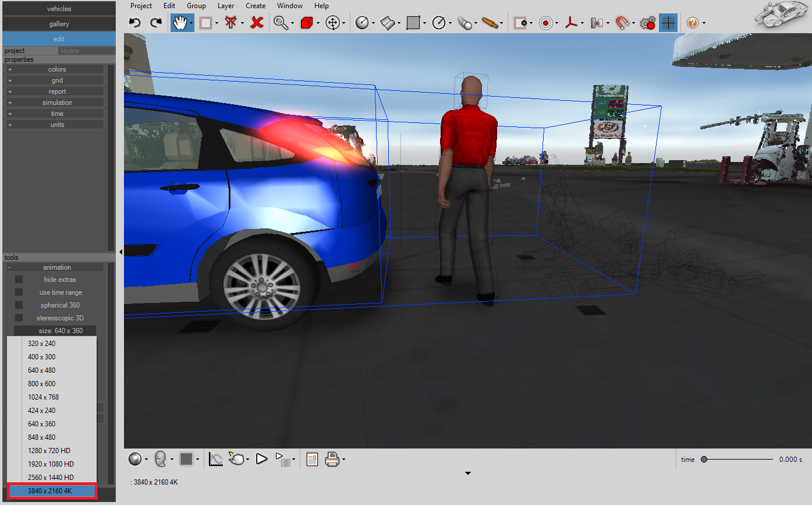Click the play animation triangle icon
812x505 pixels.
[x=261, y=459]
